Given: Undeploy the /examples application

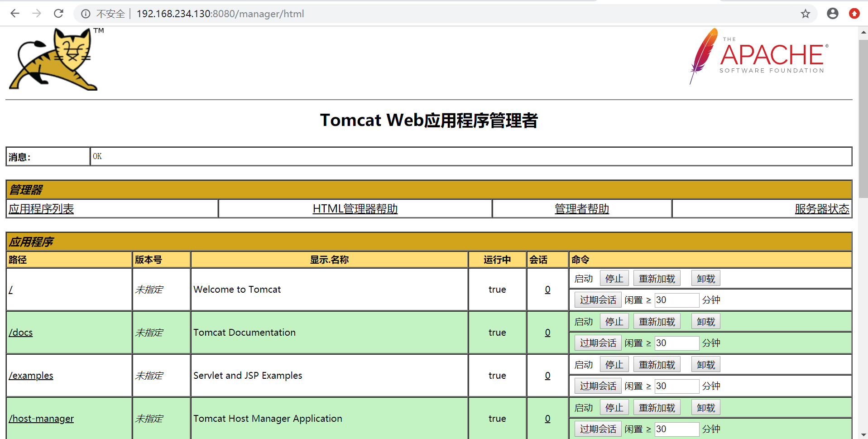Looking at the screenshot, I should 705,365.
